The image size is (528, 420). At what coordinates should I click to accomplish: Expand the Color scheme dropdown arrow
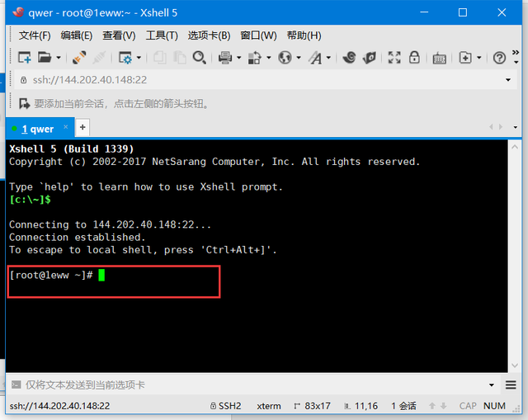tap(269, 58)
